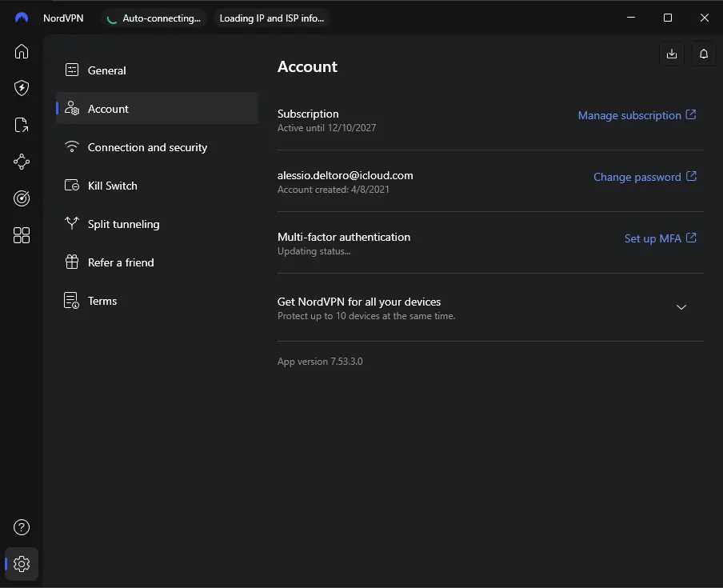Click the Active until 12/10/2027 text

326,128
